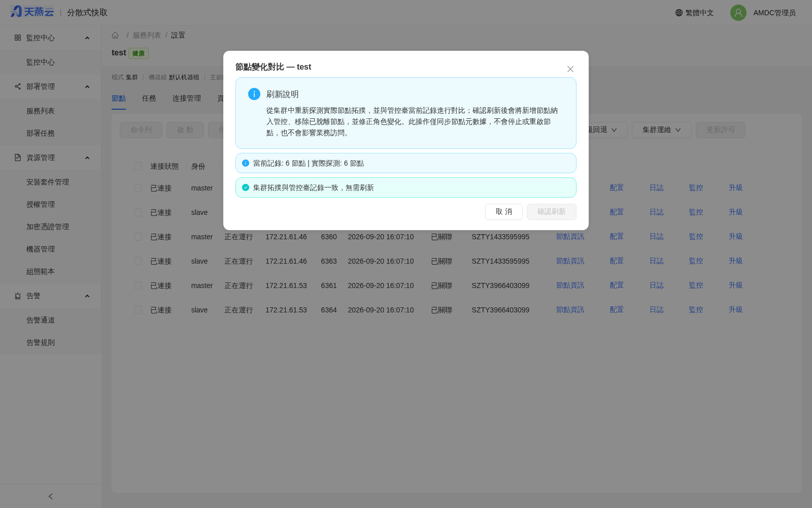Open 監控 for port 6361 row

[x=696, y=285]
